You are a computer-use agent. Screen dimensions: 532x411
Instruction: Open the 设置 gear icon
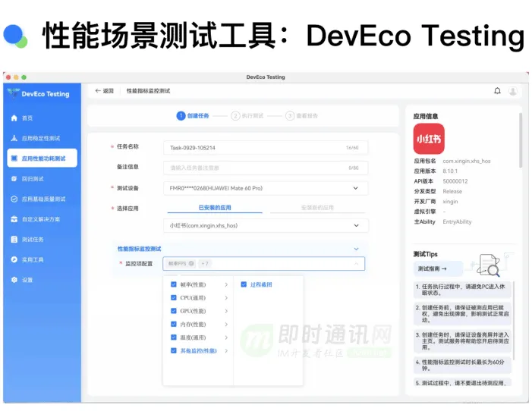[x=14, y=280]
